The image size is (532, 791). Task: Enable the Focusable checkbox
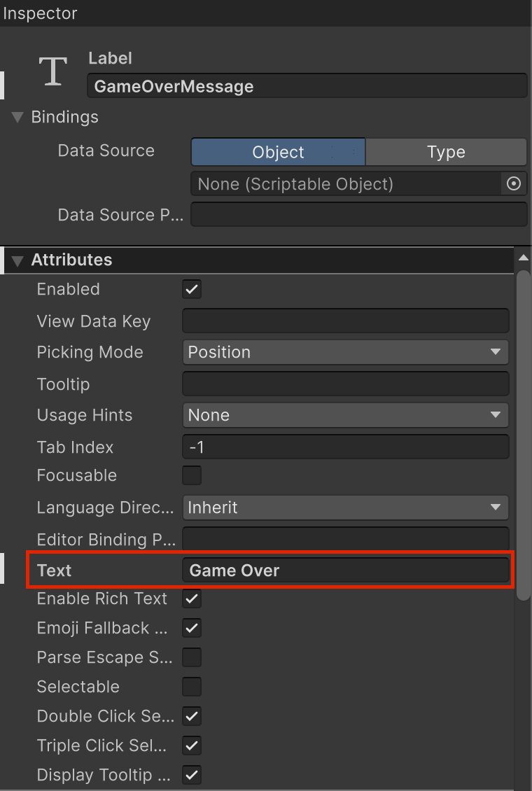pos(192,475)
